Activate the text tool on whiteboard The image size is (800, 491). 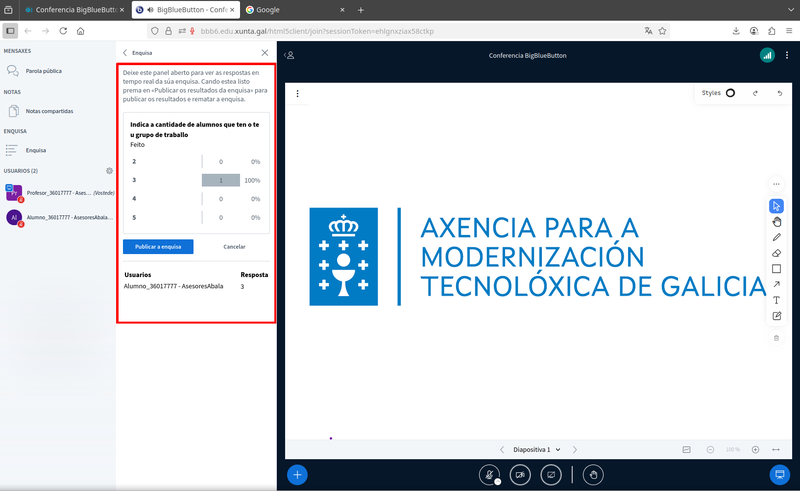tap(777, 300)
